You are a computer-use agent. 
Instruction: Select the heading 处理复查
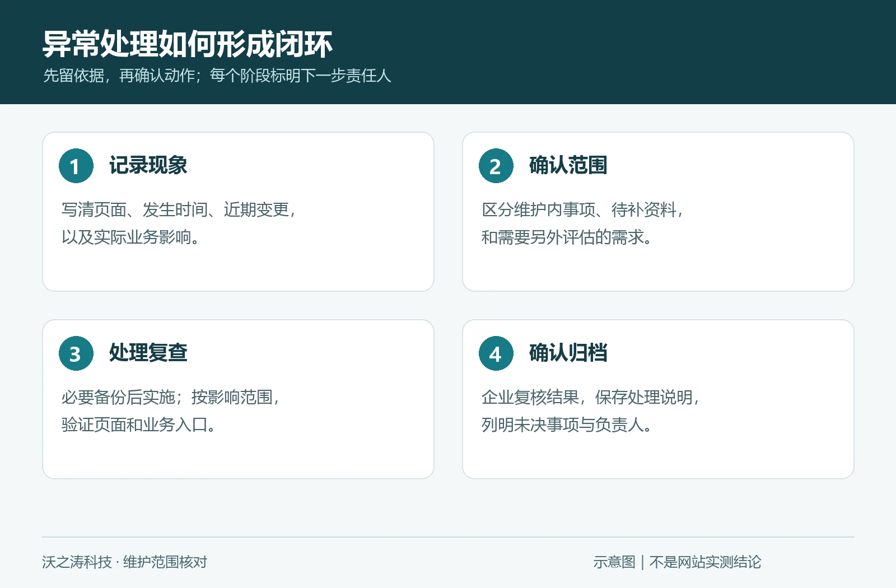[x=148, y=353]
